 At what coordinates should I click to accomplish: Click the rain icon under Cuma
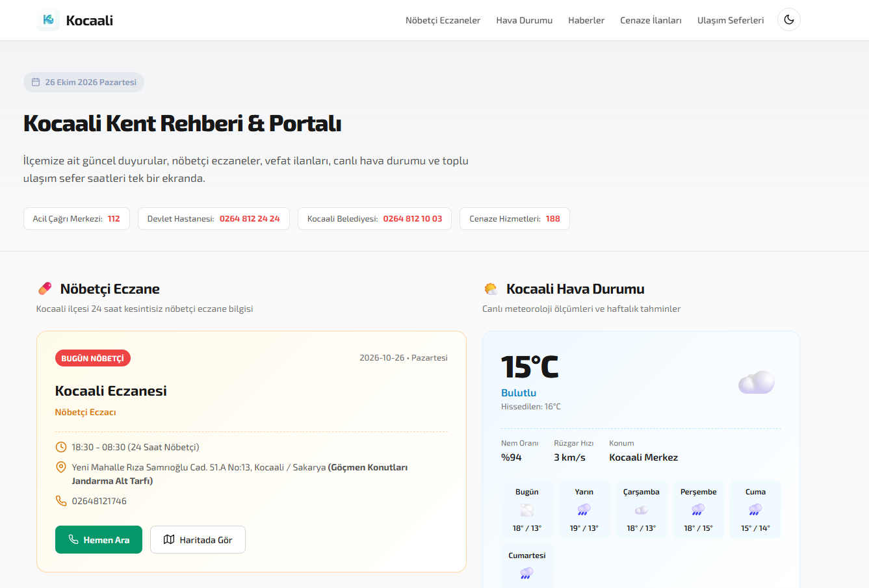[755, 510]
